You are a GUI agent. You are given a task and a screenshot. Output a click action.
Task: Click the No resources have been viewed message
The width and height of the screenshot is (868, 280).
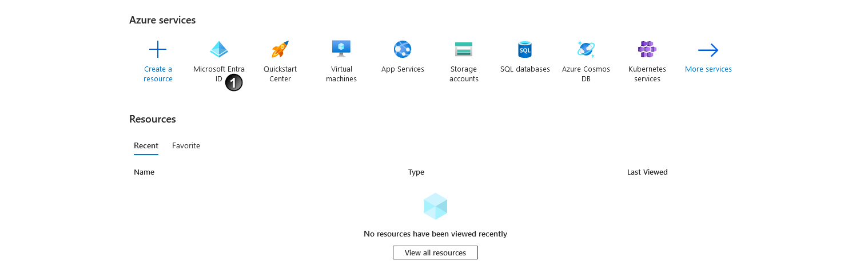tap(435, 234)
